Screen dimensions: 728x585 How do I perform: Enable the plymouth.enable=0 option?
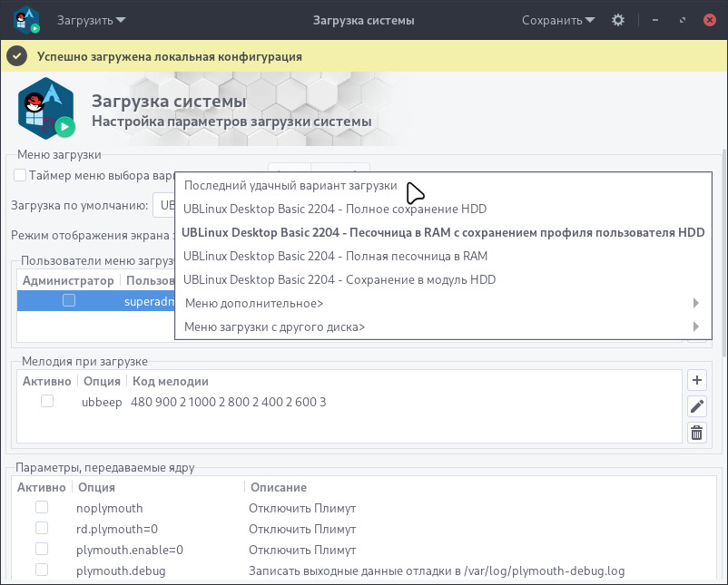coord(42,549)
